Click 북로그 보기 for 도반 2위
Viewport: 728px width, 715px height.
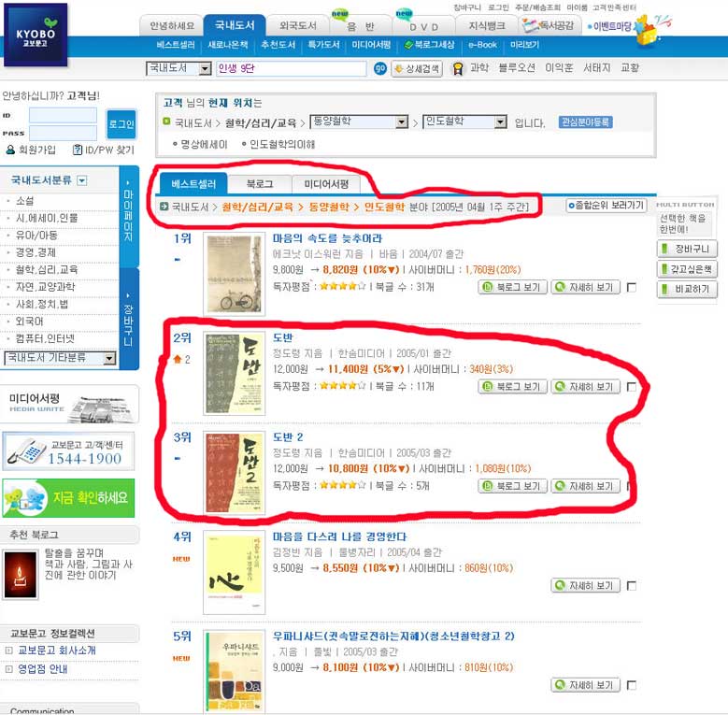tap(512, 387)
